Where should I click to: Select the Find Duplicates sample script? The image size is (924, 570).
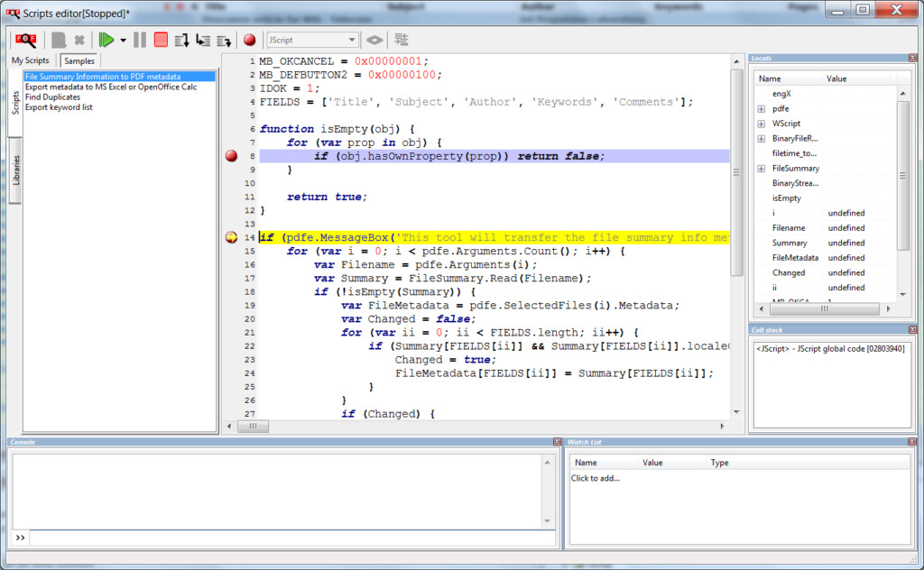(52, 97)
